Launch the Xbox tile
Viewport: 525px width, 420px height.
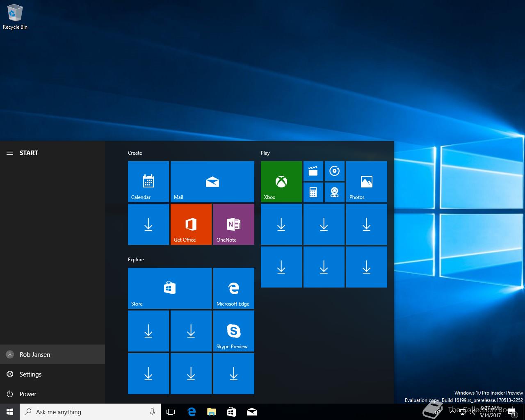tap(281, 181)
